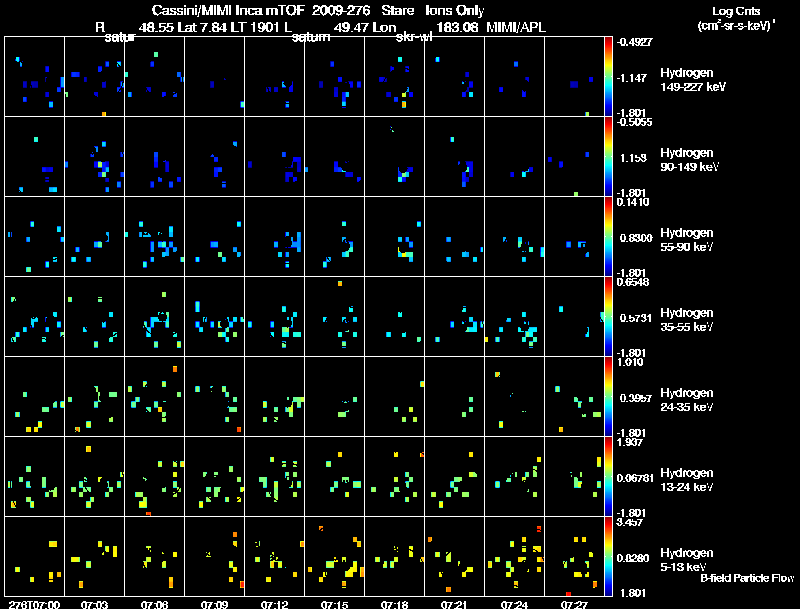Click the 07:06 time axis label
Image resolution: width=800 pixels, height=609 pixels.
coord(154,604)
